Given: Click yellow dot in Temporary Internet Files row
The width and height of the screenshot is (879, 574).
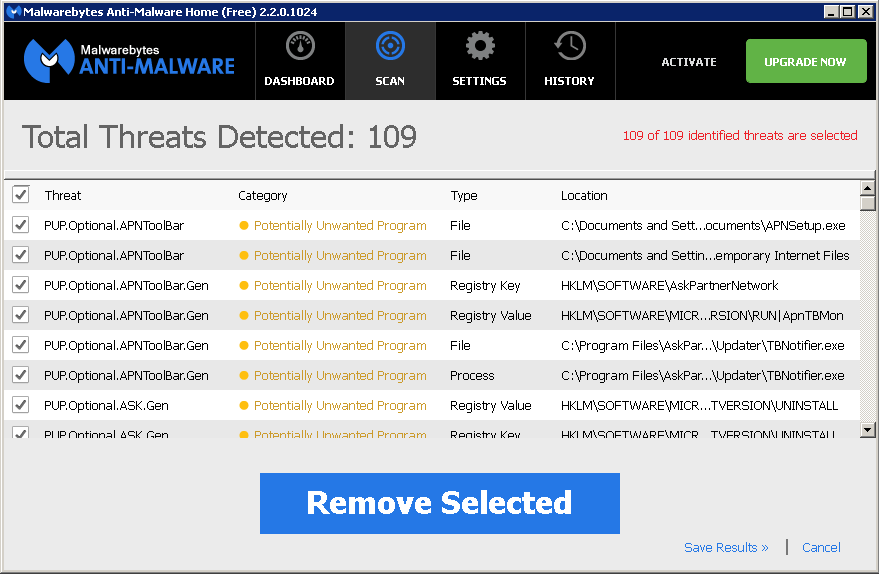Looking at the screenshot, I should [x=244, y=256].
